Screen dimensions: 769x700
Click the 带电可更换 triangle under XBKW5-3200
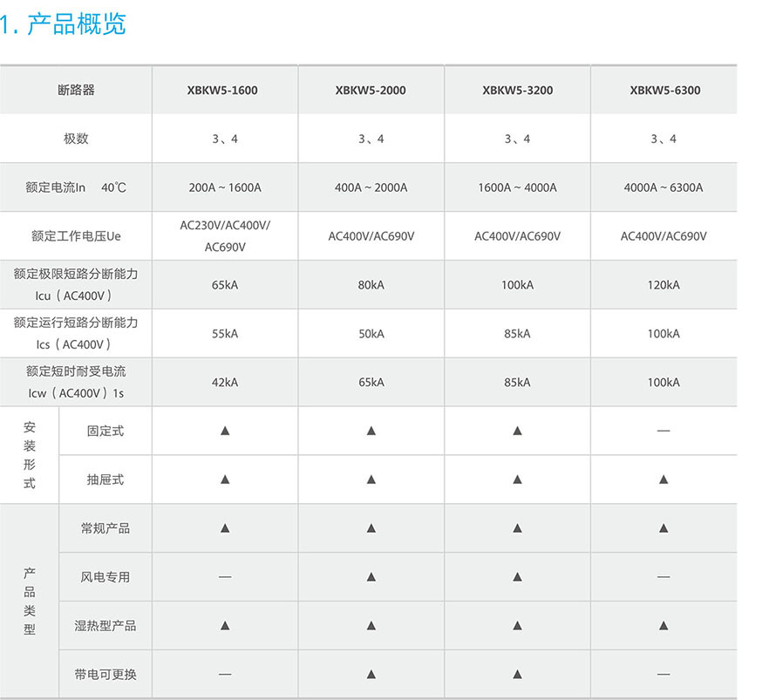517,675
